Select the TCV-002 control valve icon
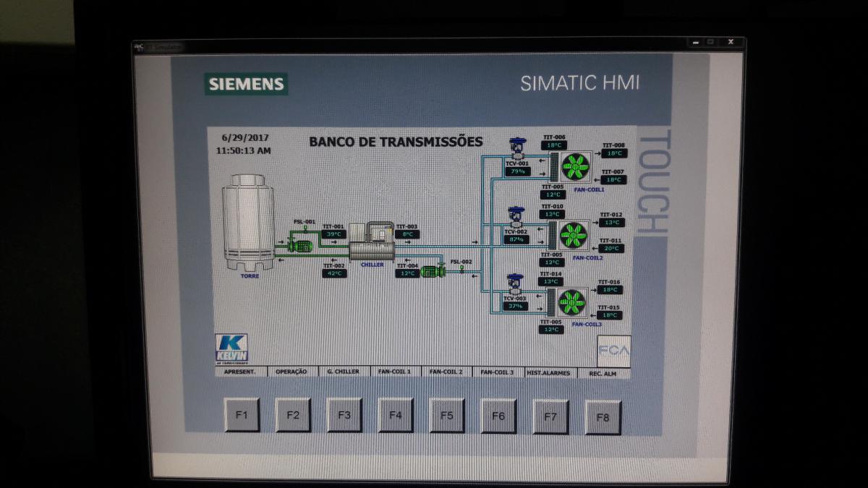This screenshot has height=488, width=868. coord(516,217)
